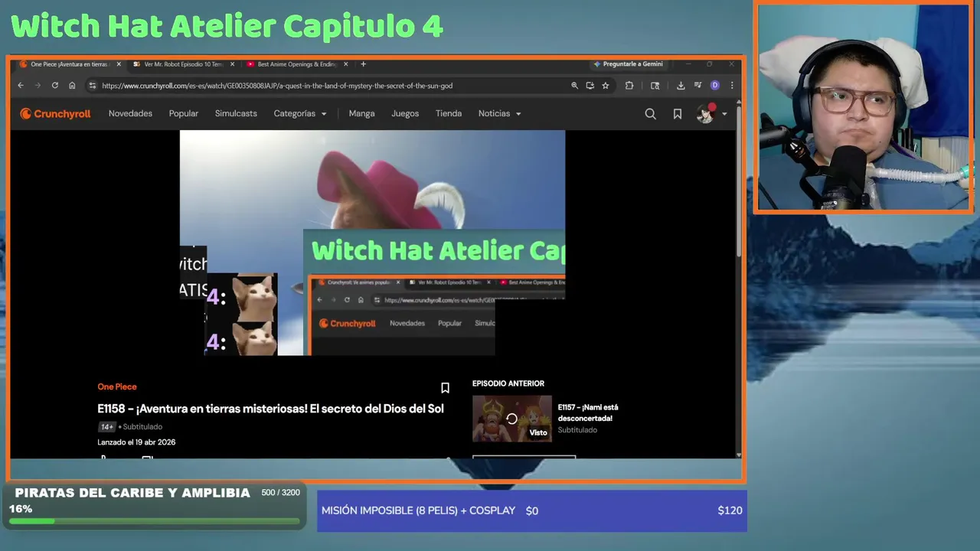
Task: Reload the Crunchyroll page
Action: (54, 86)
